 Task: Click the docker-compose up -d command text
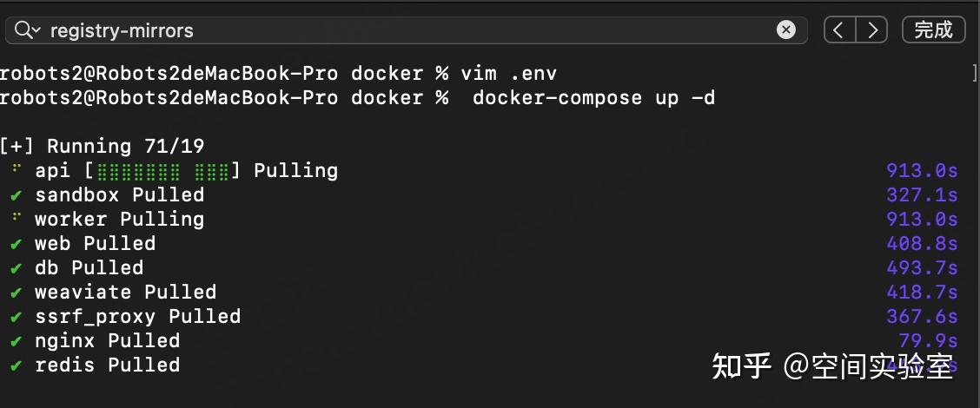(x=593, y=98)
